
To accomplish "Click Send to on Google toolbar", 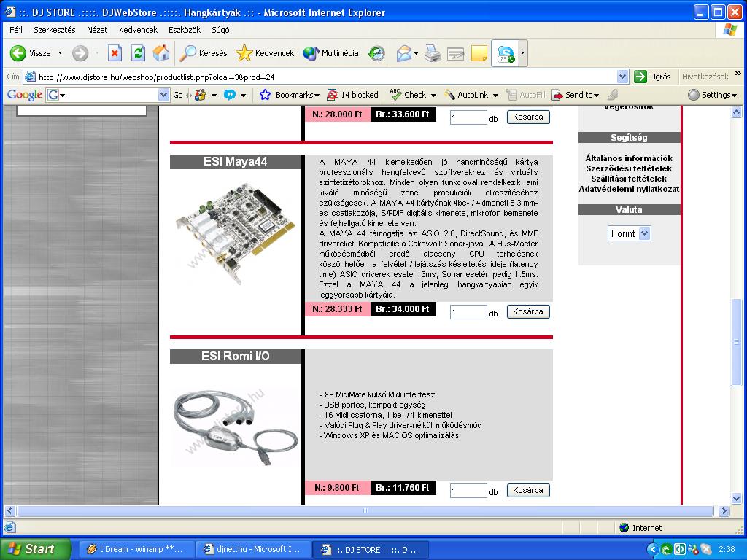I will pyautogui.click(x=575, y=95).
